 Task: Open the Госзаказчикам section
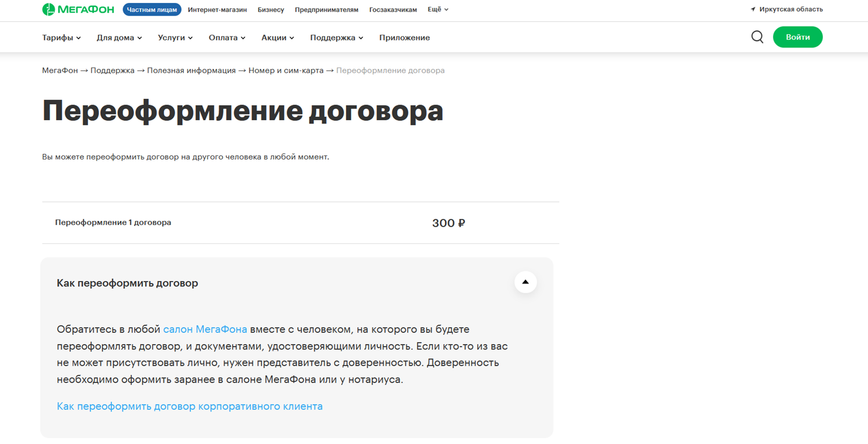coord(393,10)
